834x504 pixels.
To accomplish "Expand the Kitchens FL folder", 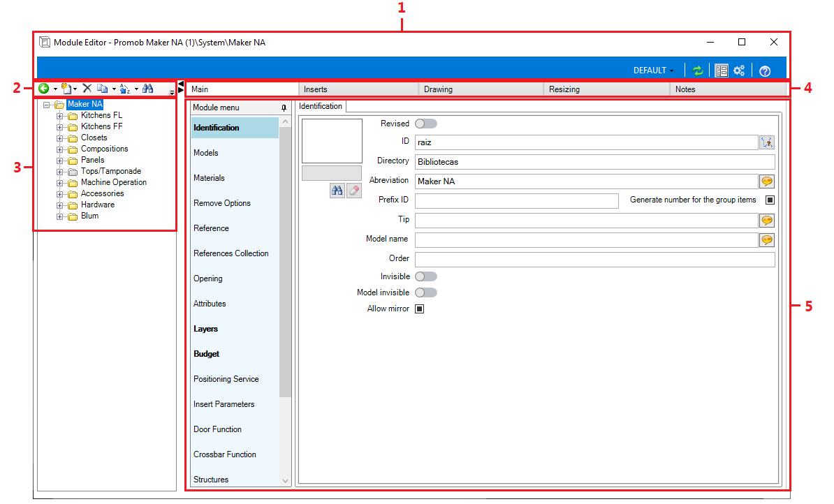I will [x=59, y=116].
